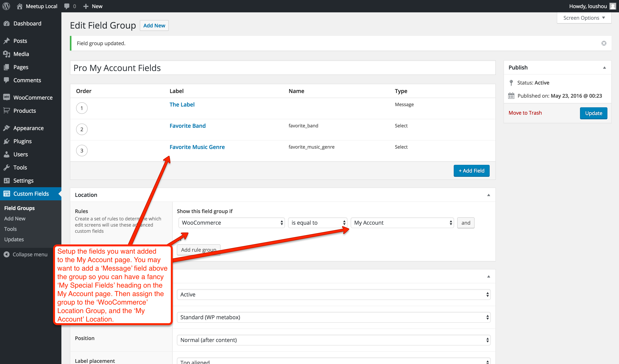Image resolution: width=619 pixels, height=364 pixels.
Task: Open the WooCommerce rule parameter dropdown
Action: [x=231, y=223]
